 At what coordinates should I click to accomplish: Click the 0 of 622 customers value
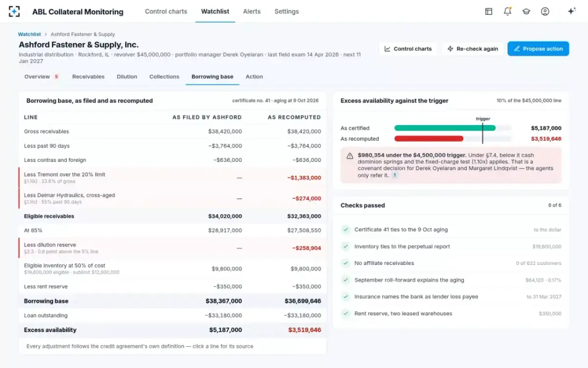pyautogui.click(x=539, y=263)
